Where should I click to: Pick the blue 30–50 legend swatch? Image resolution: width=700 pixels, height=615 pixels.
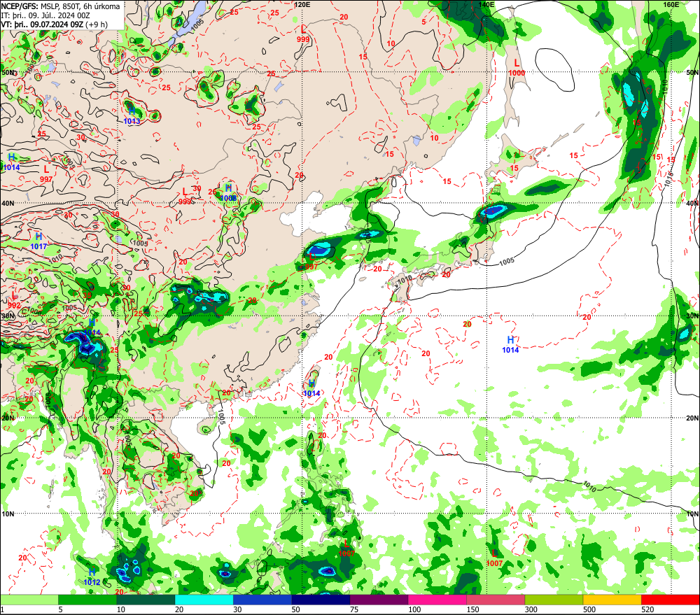point(262,600)
